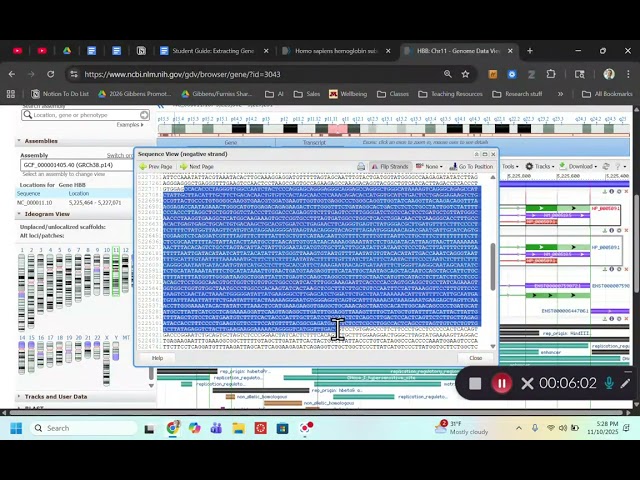Stop the screen recording
Viewport: 640px width, 480px height.
pos(475,383)
